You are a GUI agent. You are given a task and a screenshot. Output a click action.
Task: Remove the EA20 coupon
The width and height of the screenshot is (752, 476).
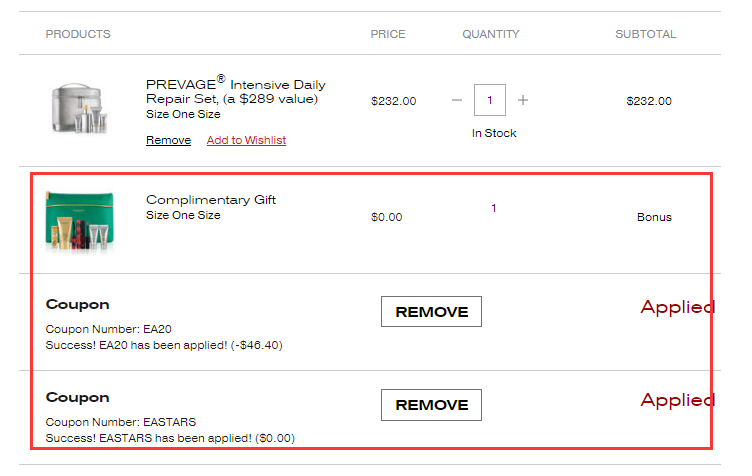[431, 312]
